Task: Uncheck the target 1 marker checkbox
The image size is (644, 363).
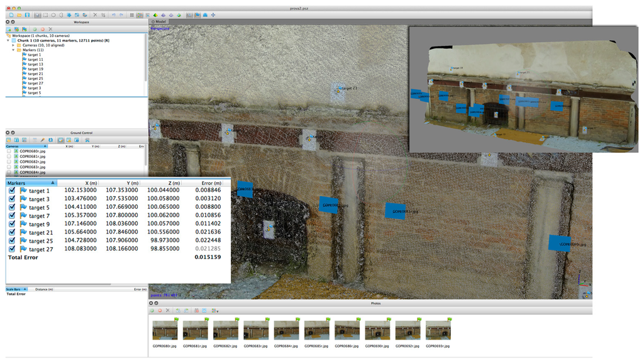Action: coord(12,191)
